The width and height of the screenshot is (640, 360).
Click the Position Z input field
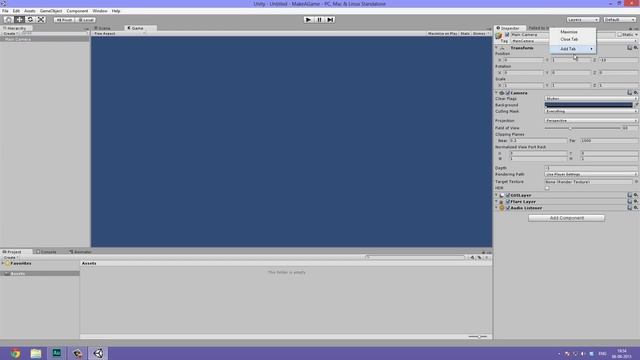coord(618,60)
